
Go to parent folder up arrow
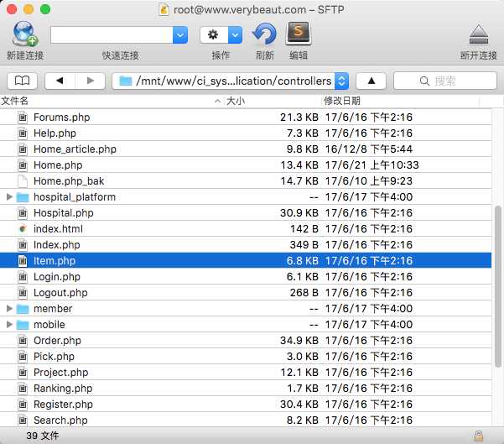tap(372, 81)
